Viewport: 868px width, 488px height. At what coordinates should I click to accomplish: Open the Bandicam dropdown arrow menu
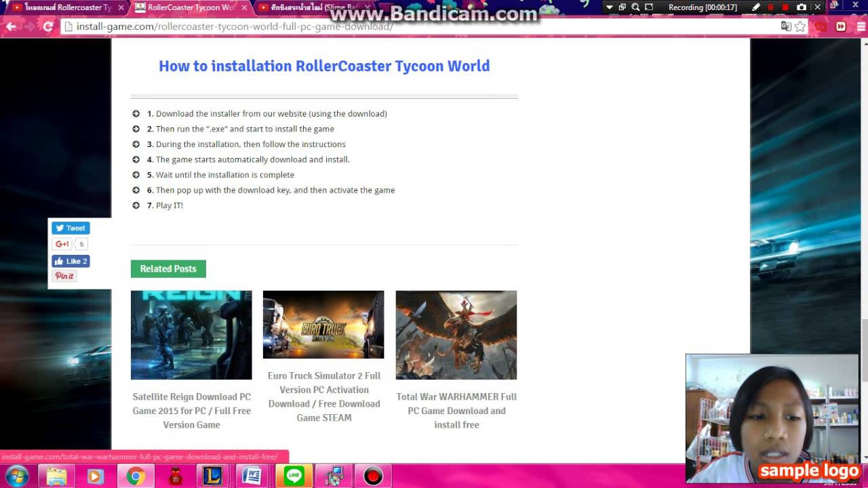[x=609, y=7]
